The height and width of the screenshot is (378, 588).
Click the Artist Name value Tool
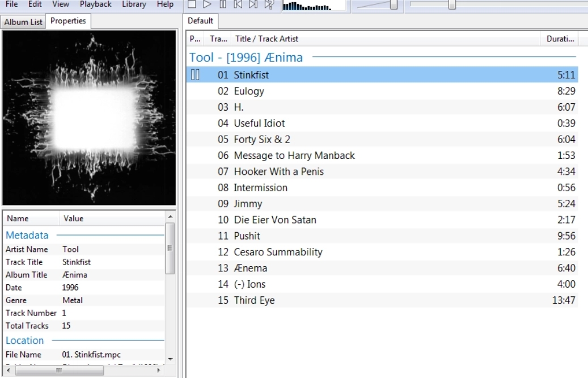pos(70,249)
